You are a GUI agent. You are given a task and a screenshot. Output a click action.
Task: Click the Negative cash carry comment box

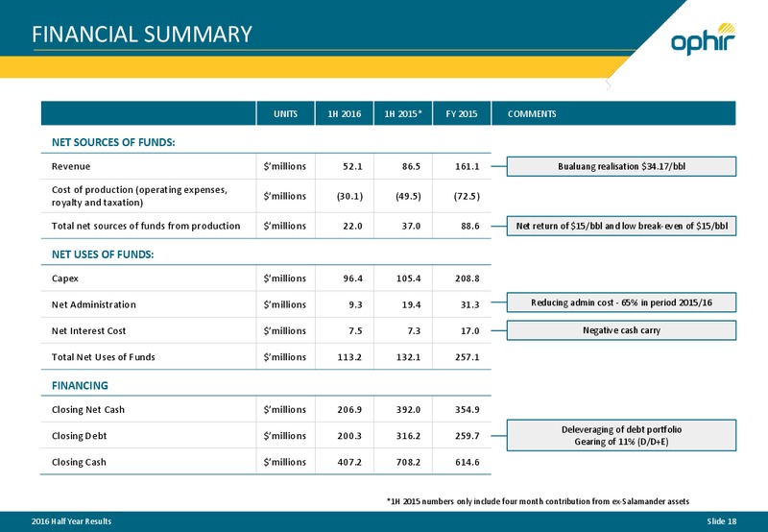click(x=621, y=330)
